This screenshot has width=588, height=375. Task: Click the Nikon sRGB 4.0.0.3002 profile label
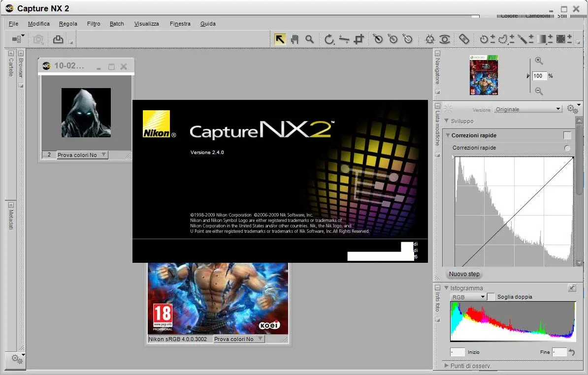[x=178, y=339]
